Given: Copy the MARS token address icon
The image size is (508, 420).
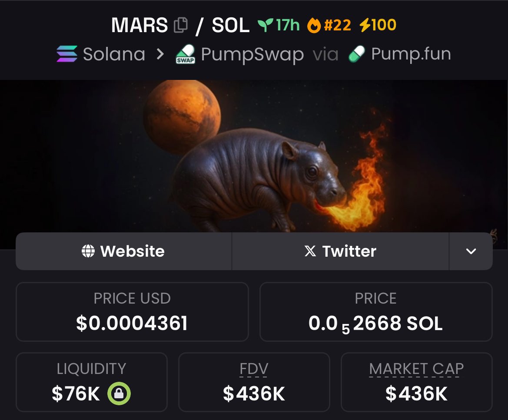Looking at the screenshot, I should pyautogui.click(x=181, y=25).
